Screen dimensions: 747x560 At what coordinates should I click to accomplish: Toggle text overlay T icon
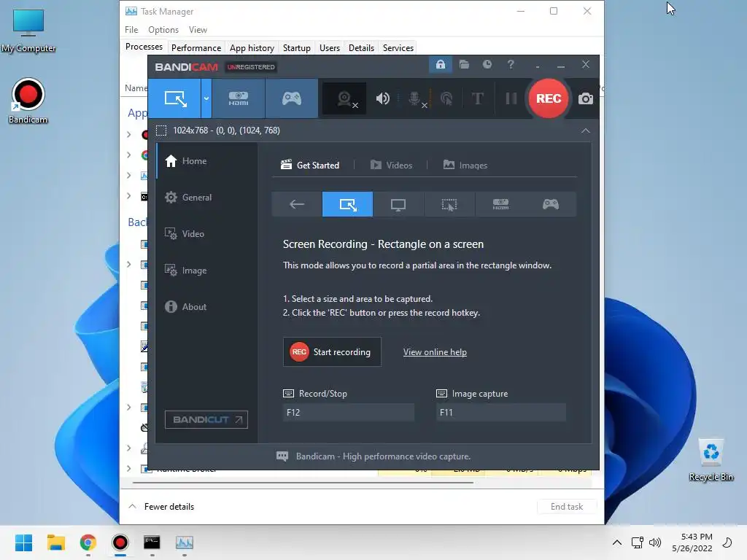coord(477,98)
